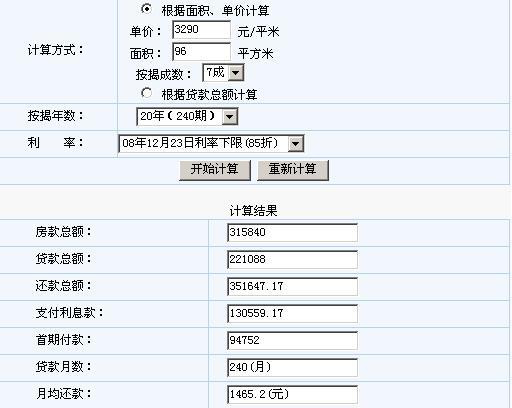Select 根据贷款总额计算 radio option
Screen dimensions: 512x408
tap(146, 93)
